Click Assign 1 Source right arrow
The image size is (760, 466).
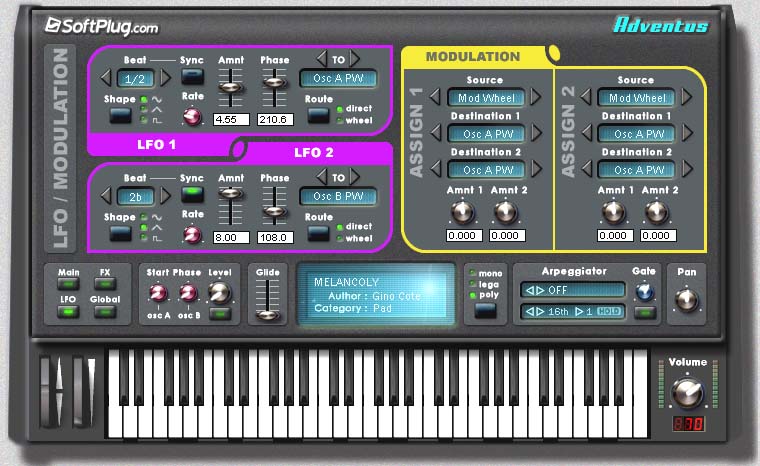pos(536,97)
